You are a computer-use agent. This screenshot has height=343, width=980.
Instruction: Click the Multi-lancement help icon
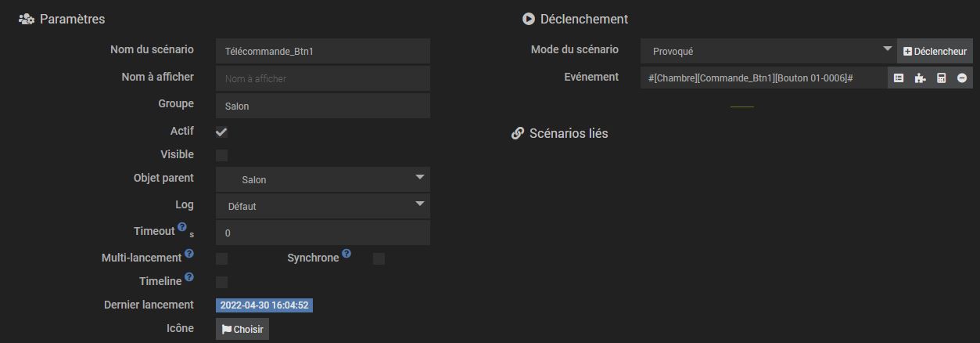click(x=189, y=255)
